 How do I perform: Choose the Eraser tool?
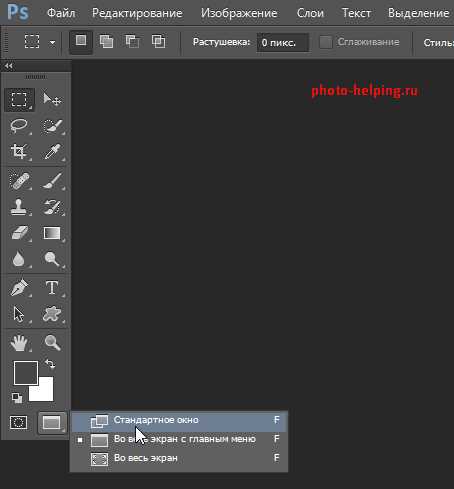coord(19,233)
